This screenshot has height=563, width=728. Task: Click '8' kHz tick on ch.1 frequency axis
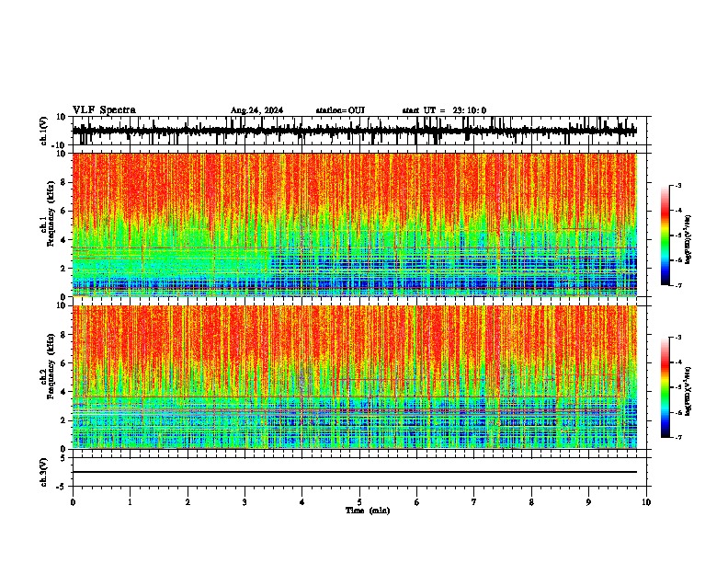[x=64, y=182]
